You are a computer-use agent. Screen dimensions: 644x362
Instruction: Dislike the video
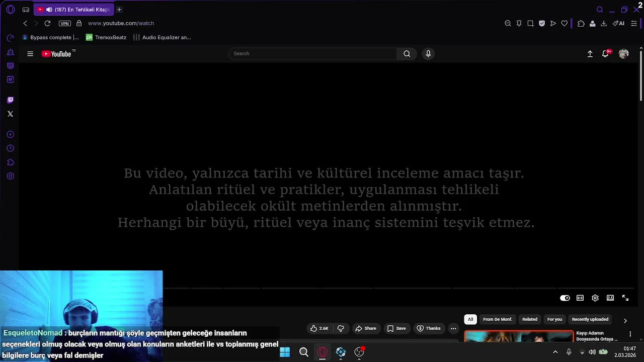tap(341, 328)
